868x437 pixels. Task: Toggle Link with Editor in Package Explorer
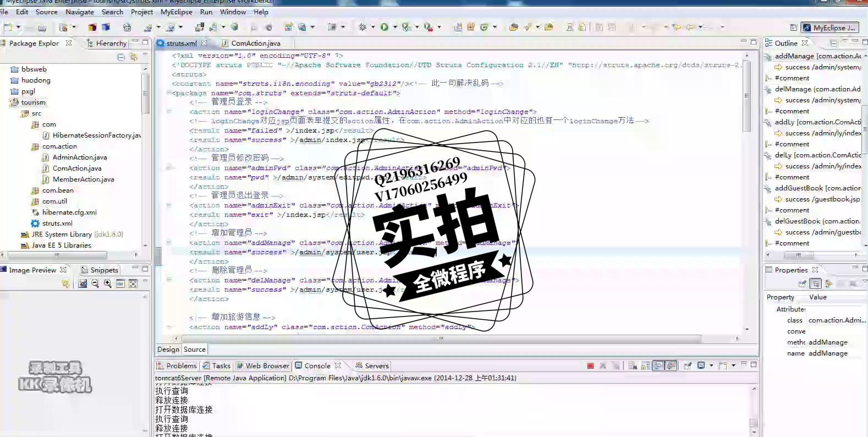[x=133, y=57]
